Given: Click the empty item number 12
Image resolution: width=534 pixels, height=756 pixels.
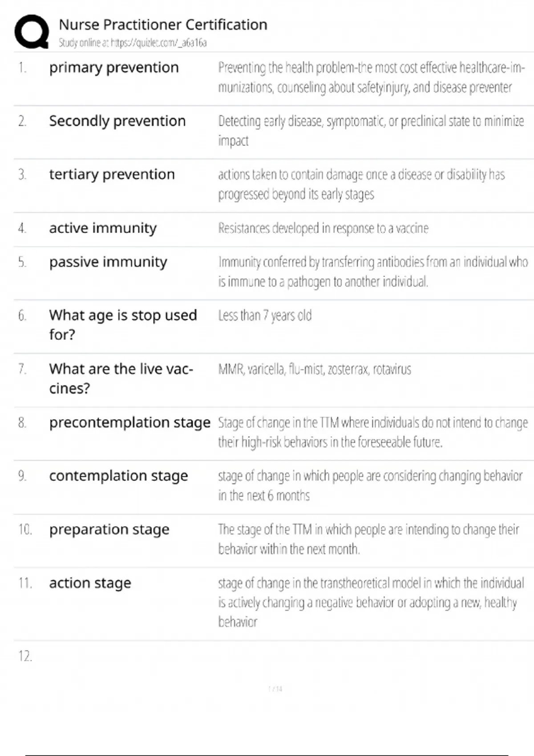Looking at the screenshot, I should pos(25,656).
